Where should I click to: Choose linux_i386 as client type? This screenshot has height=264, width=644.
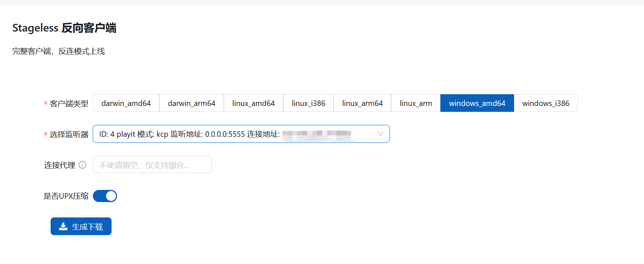tap(308, 103)
